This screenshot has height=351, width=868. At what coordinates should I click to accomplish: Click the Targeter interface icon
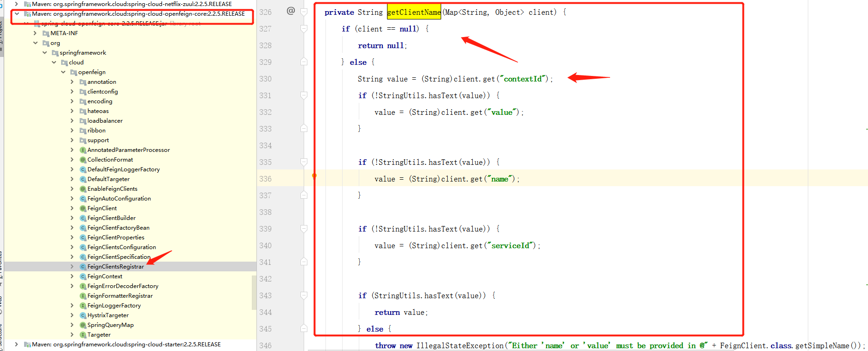click(x=83, y=335)
